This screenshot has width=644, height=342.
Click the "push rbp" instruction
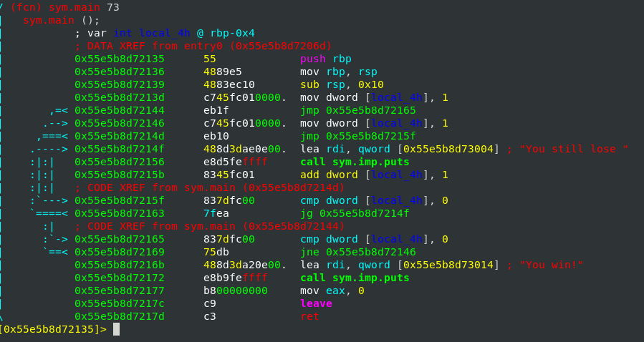[325, 59]
